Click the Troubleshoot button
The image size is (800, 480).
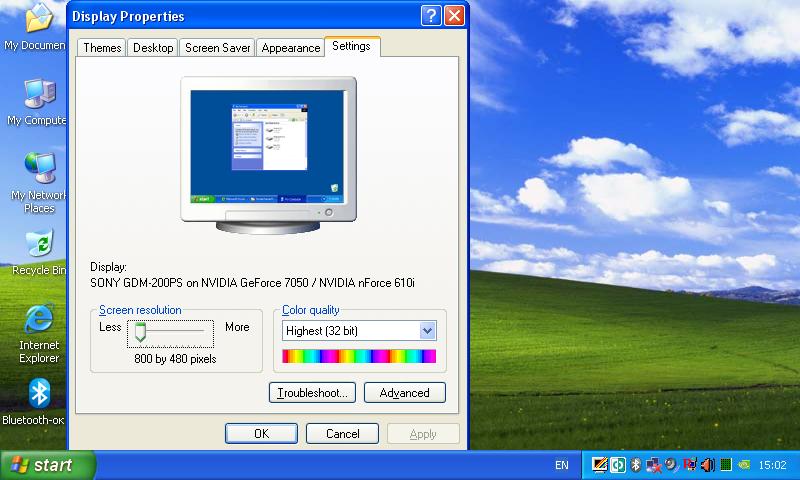[312, 393]
